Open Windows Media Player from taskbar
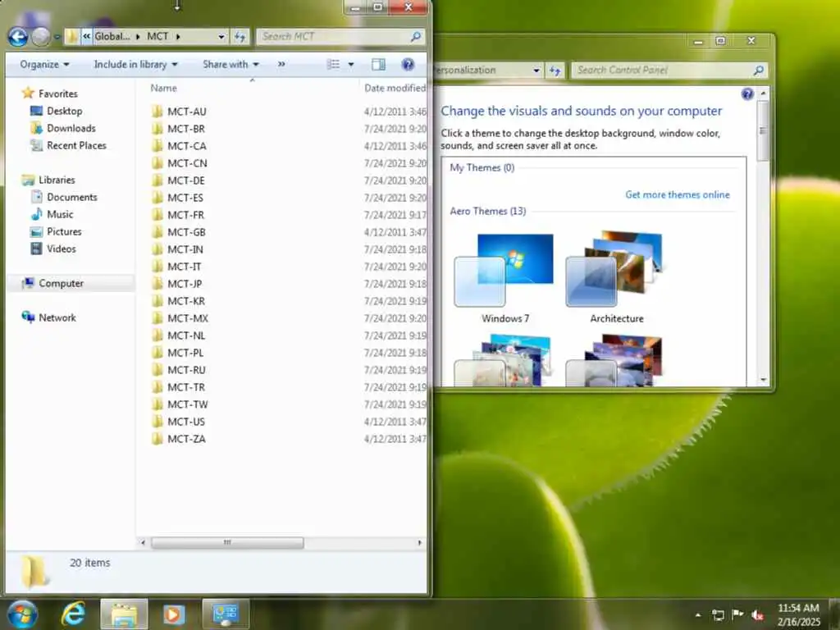Screen dimensions: 840x630 [173, 614]
